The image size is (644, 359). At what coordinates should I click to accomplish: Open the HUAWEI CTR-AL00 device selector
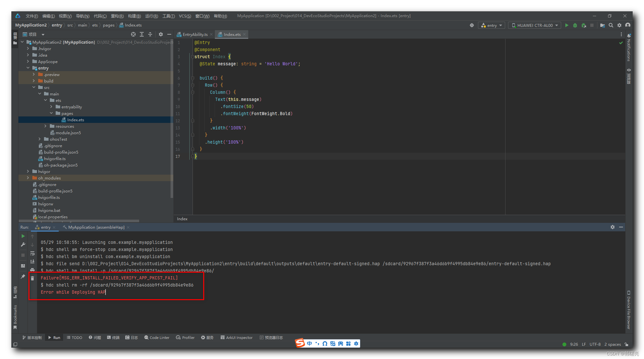pyautogui.click(x=534, y=25)
